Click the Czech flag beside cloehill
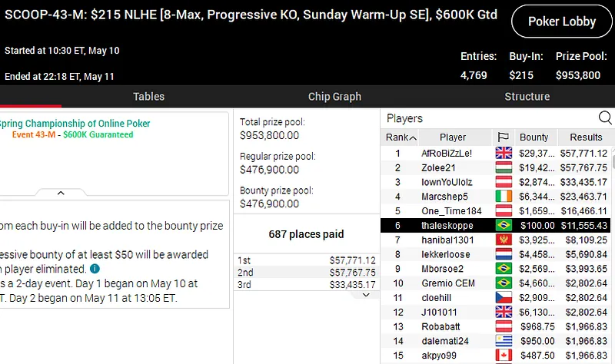Image resolution: width=615 pixels, height=364 pixels. pos(504,297)
